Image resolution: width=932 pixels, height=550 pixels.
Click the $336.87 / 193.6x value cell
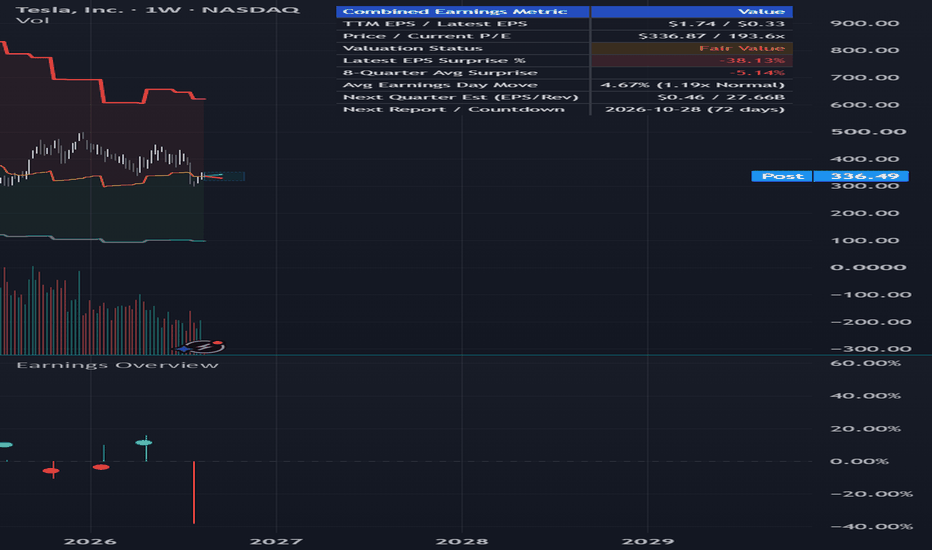(x=711, y=36)
